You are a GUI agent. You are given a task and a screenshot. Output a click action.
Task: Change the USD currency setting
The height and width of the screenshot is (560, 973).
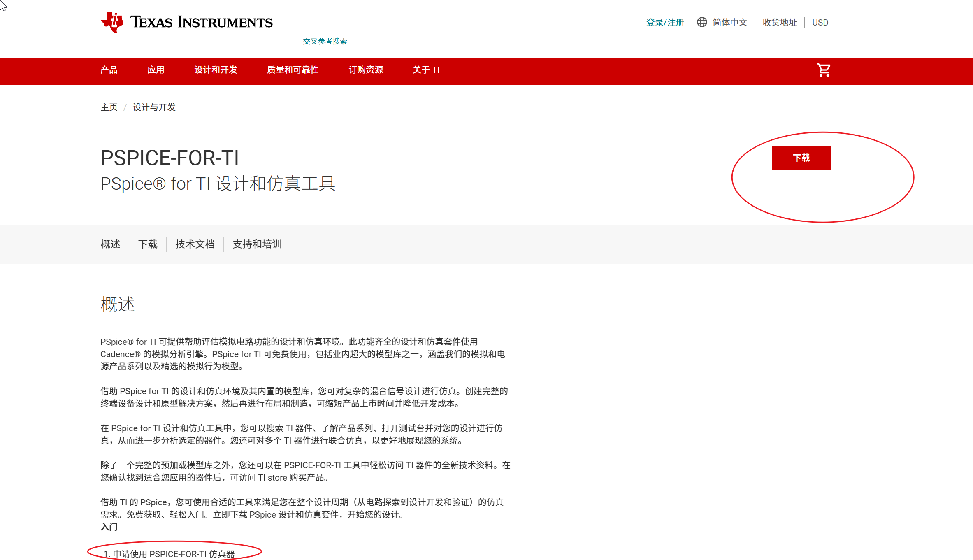(820, 23)
